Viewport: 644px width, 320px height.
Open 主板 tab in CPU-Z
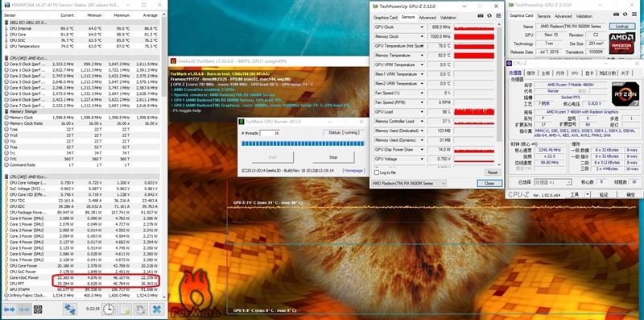(x=546, y=73)
